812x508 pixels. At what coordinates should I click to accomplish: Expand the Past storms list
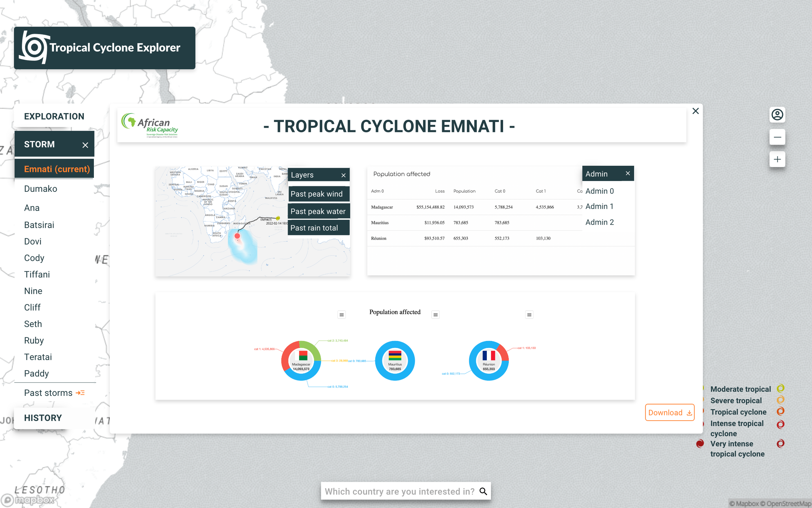pyautogui.click(x=54, y=393)
